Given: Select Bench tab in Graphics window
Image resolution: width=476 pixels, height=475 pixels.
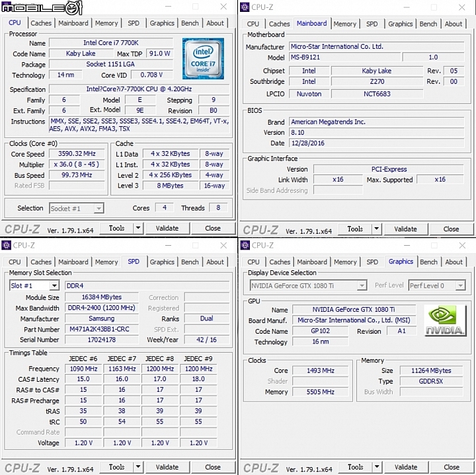Looking at the screenshot, I should [428, 262].
